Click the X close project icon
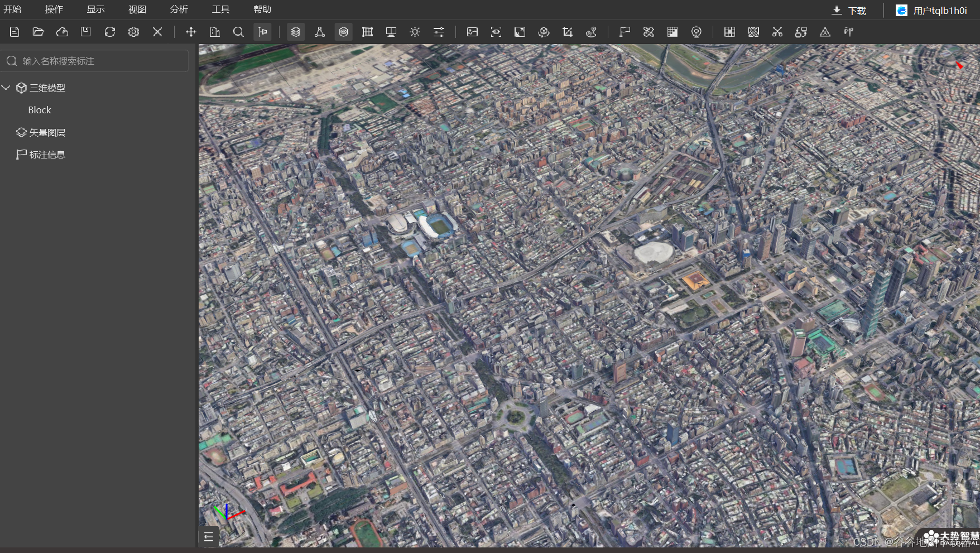This screenshot has width=980, height=553. click(x=157, y=32)
